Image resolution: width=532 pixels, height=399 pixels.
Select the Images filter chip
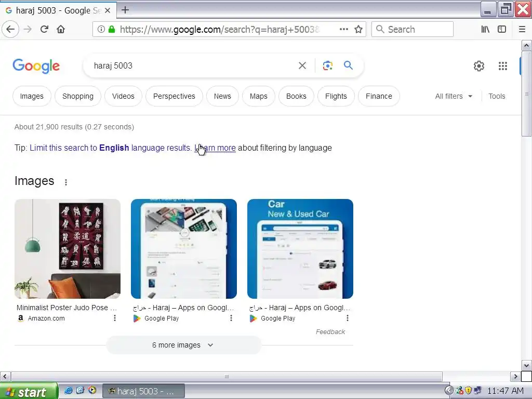tap(32, 96)
